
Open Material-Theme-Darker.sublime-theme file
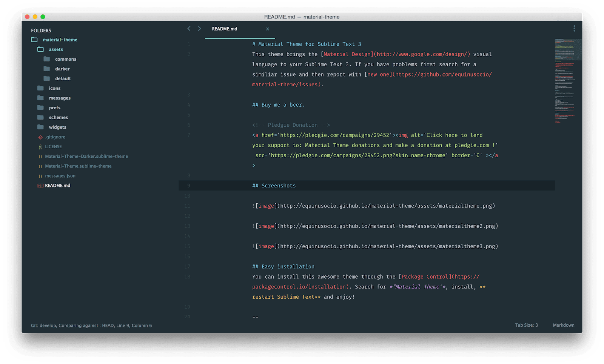86,157
